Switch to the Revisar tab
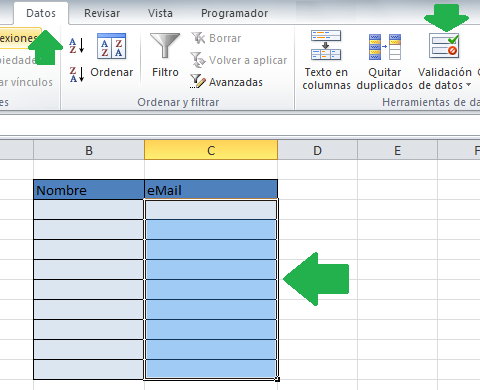The width and height of the screenshot is (480, 390). (102, 13)
